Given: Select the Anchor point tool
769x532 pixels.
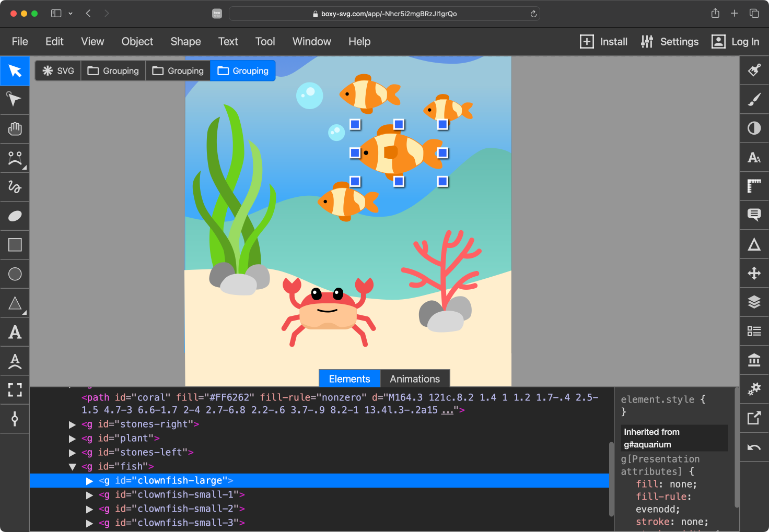Looking at the screenshot, I should [15, 419].
